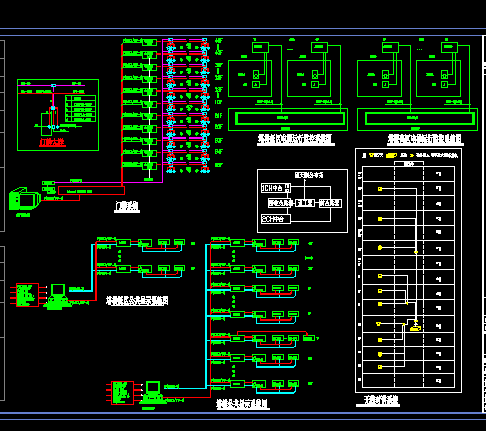Image resolution: width=486 pixels, height=431 pixels.
Task: Select the white title beside upper red cabinet diagram
Action: click(x=137, y=300)
